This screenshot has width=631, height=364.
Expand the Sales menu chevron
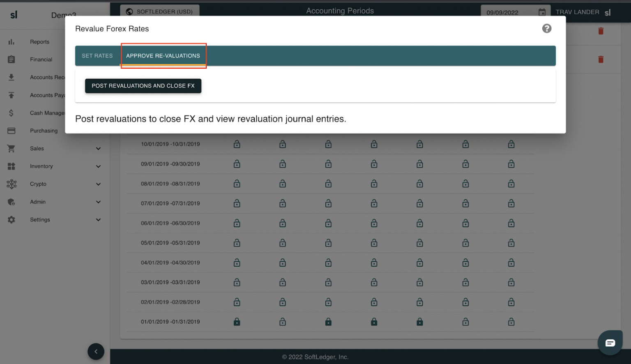(98, 149)
